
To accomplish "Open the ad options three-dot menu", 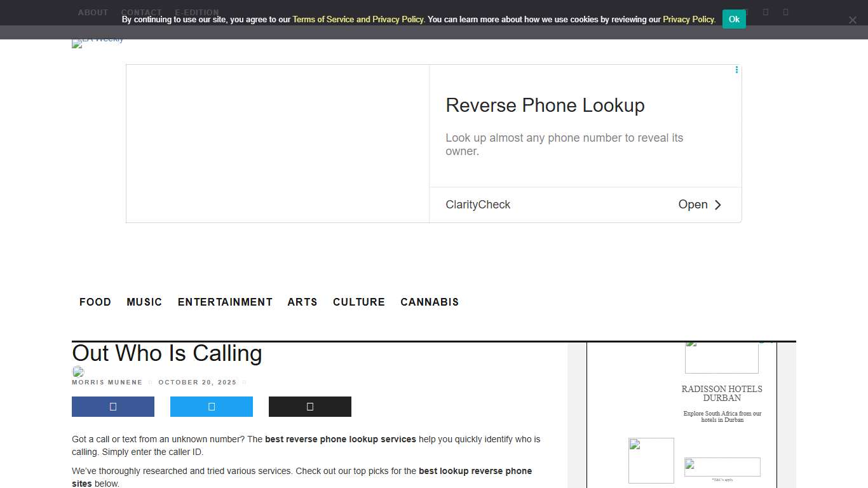I will (x=736, y=70).
